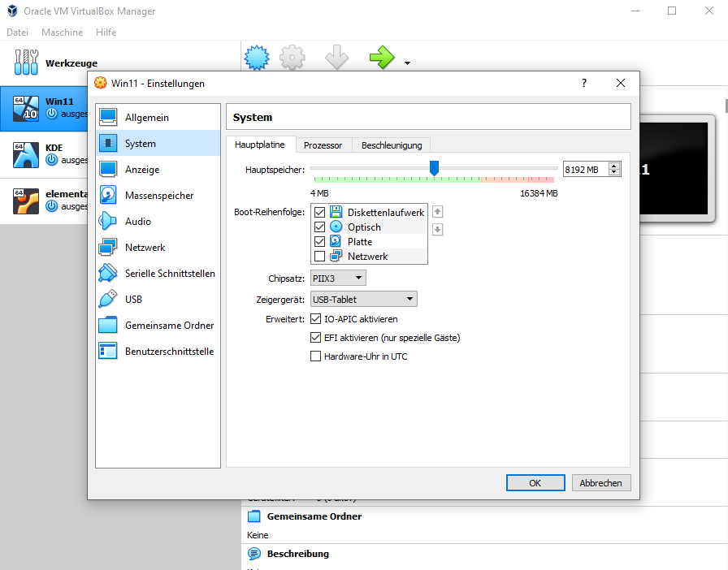Open Gemeinsame Ordner settings
The image size is (728, 570).
coord(158,326)
